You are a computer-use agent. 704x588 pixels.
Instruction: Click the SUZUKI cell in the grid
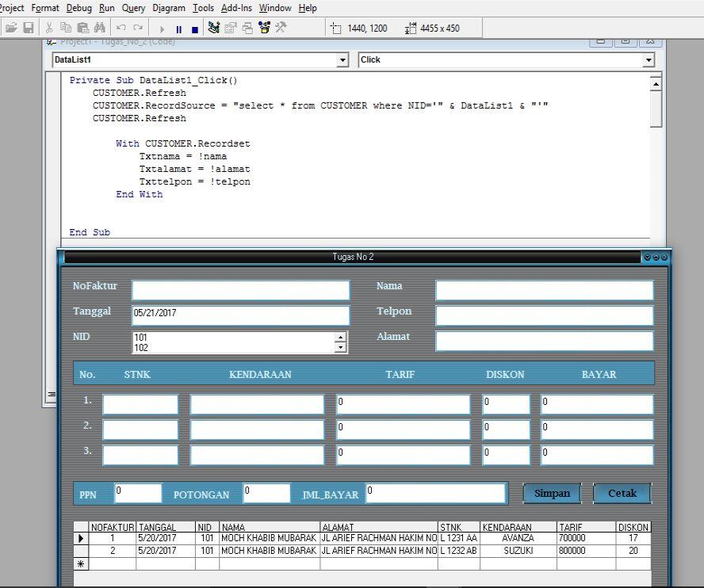518,550
